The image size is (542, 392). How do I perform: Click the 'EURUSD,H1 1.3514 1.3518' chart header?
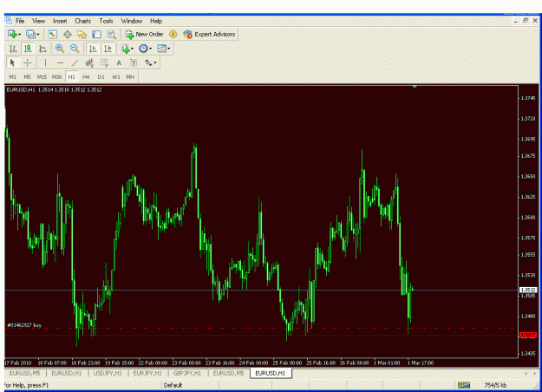tap(54, 90)
